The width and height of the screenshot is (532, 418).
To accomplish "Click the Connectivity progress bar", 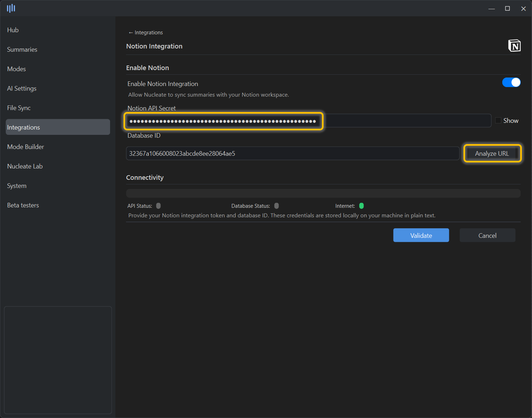I will coord(323,193).
